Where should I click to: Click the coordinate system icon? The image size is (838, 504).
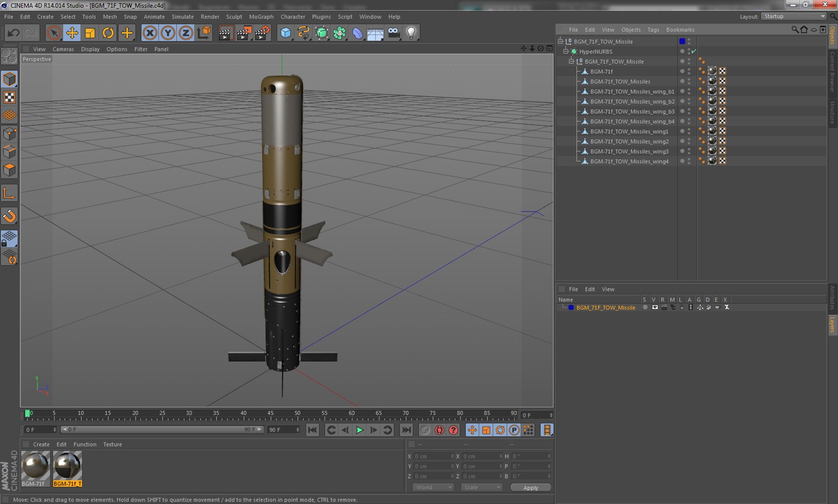pyautogui.click(x=204, y=33)
